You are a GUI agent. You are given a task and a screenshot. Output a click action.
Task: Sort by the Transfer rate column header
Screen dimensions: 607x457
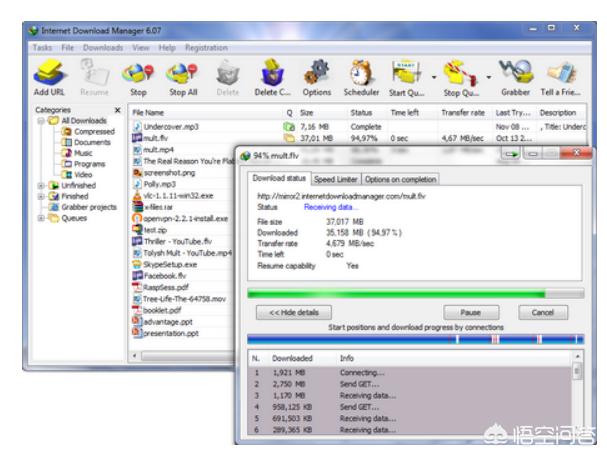(465, 113)
